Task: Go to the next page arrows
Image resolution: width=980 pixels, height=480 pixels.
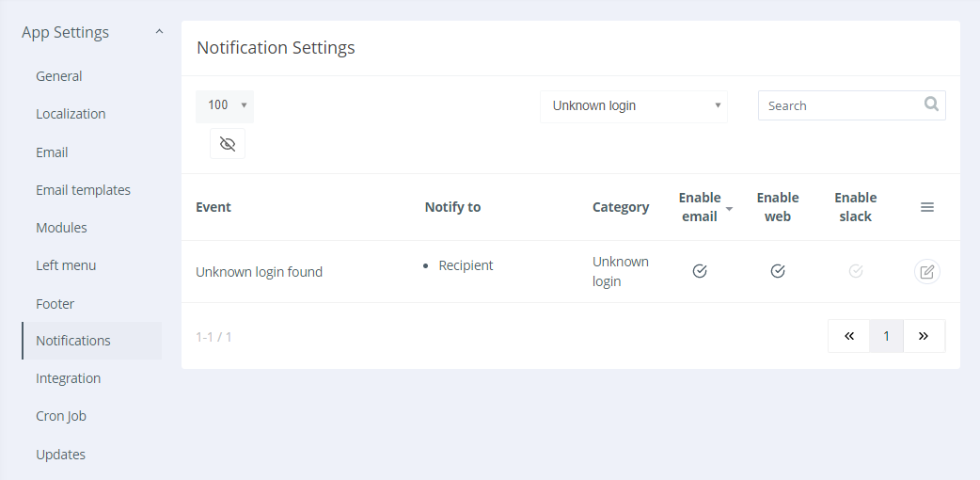Action: [x=924, y=336]
